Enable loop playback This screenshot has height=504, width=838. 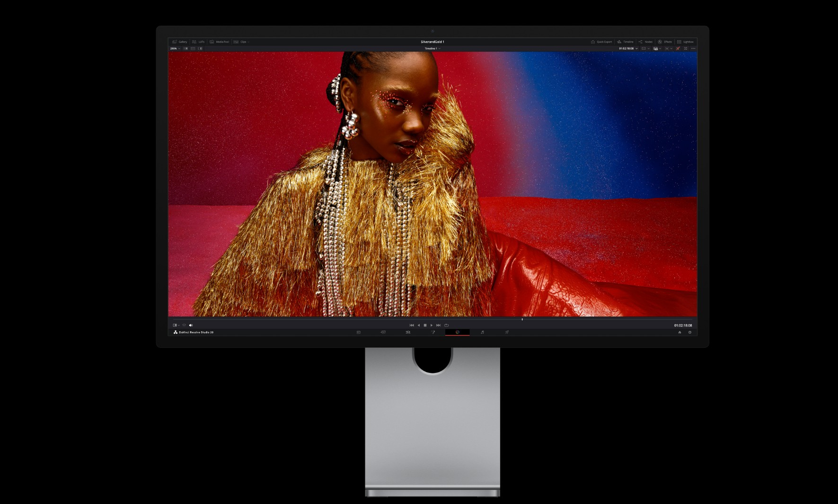coord(446,325)
